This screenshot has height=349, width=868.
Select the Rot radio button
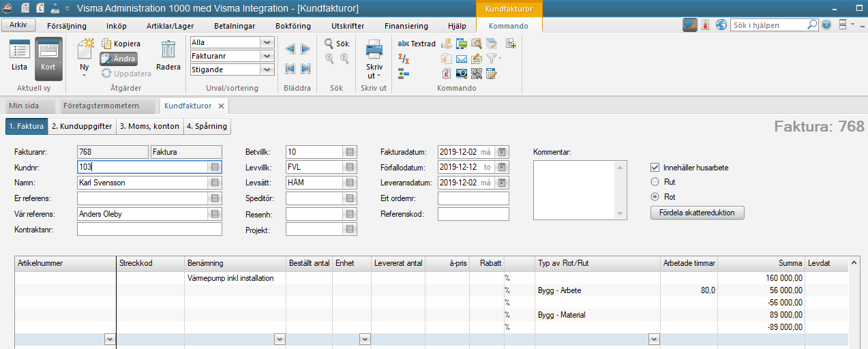[655, 197]
